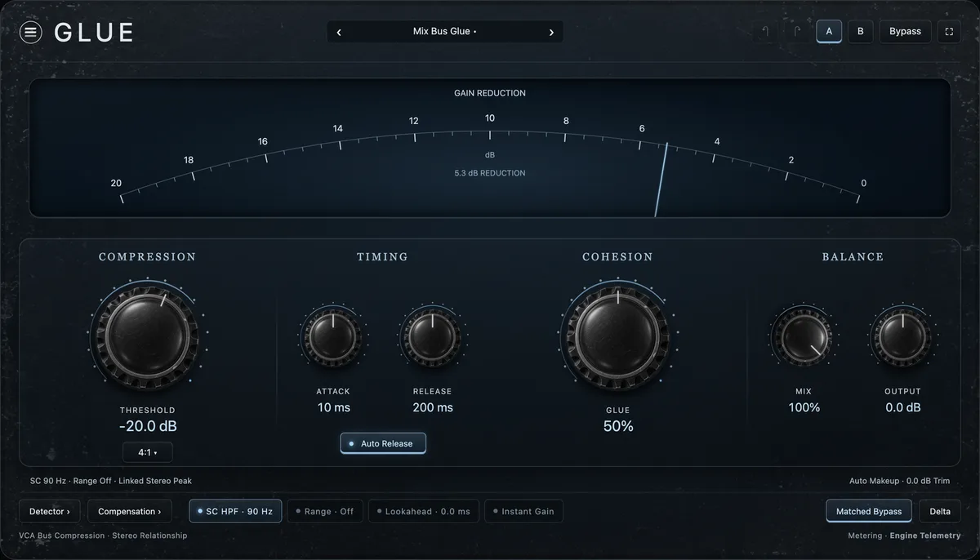
Task: Open the Mix Bus Glue preset selector
Action: (445, 32)
